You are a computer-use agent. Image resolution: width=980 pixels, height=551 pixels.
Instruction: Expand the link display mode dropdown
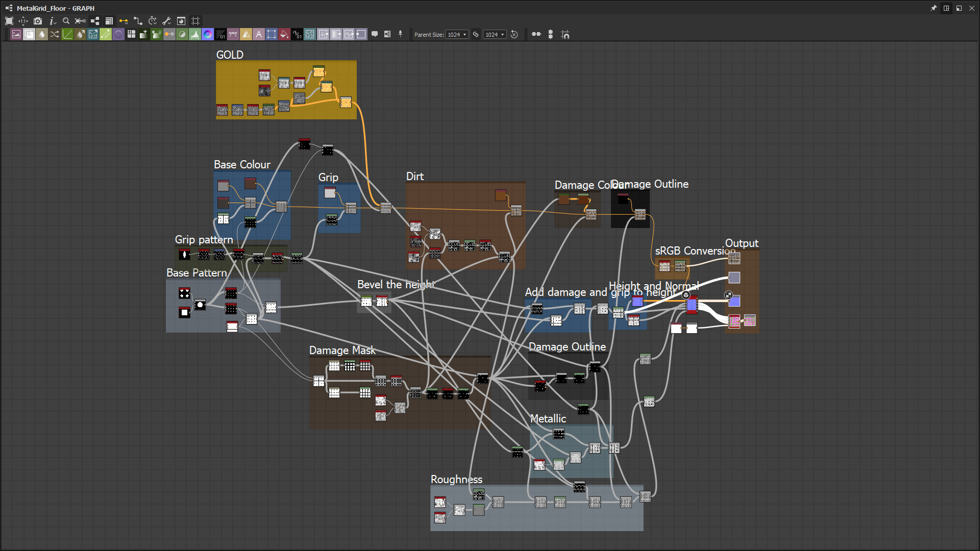tap(124, 21)
